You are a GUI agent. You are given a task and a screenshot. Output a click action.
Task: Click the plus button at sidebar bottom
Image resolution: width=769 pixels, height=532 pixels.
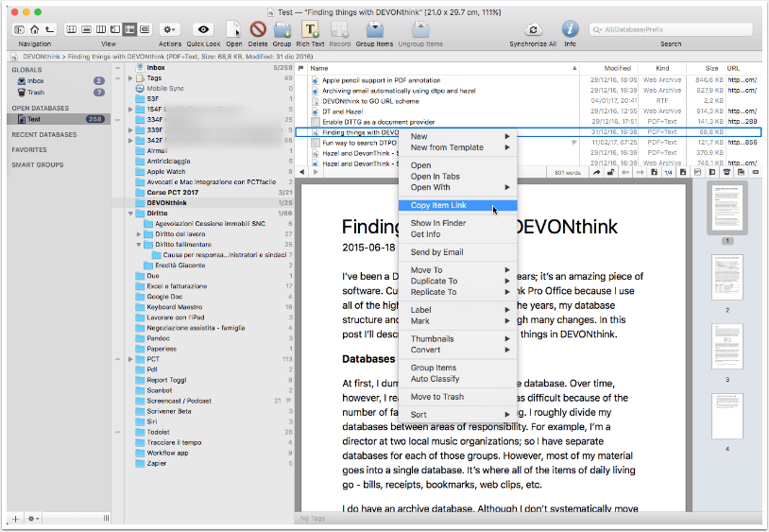coord(16,519)
